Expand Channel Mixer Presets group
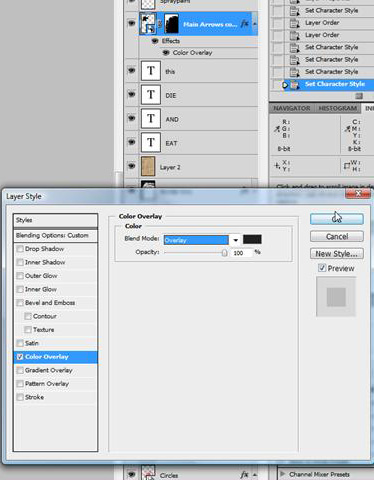Screen dimensions: 374x480 (282, 473)
